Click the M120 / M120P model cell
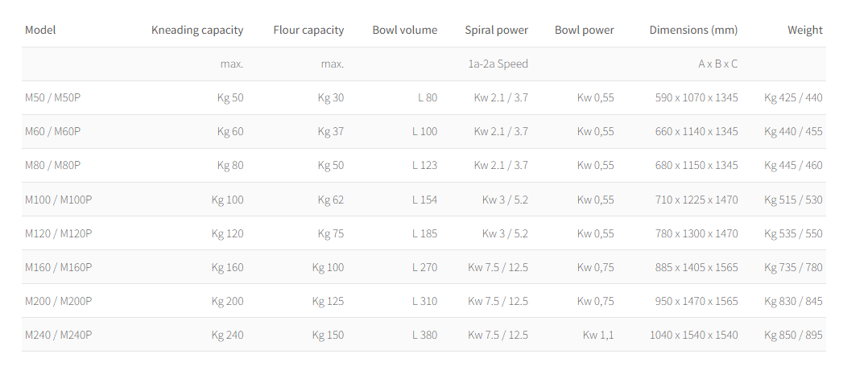 [x=59, y=233]
